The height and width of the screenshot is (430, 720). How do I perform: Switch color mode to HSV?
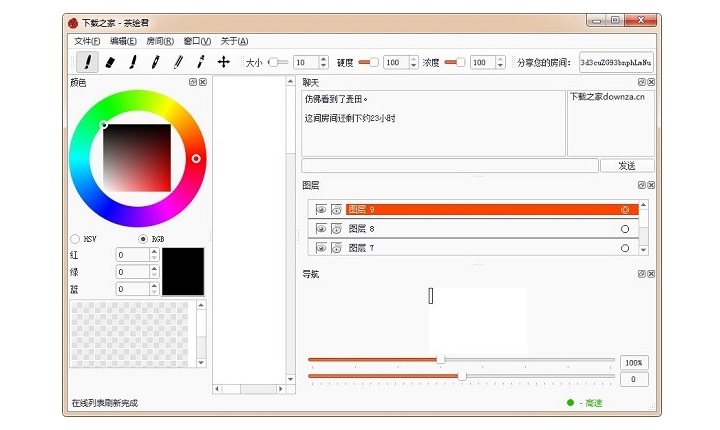pos(76,239)
